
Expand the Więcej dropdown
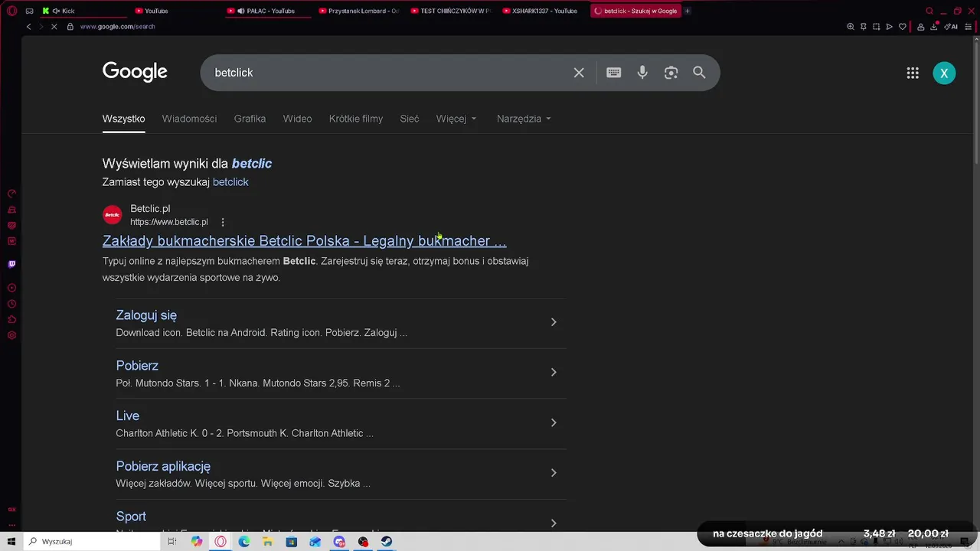pos(456,119)
